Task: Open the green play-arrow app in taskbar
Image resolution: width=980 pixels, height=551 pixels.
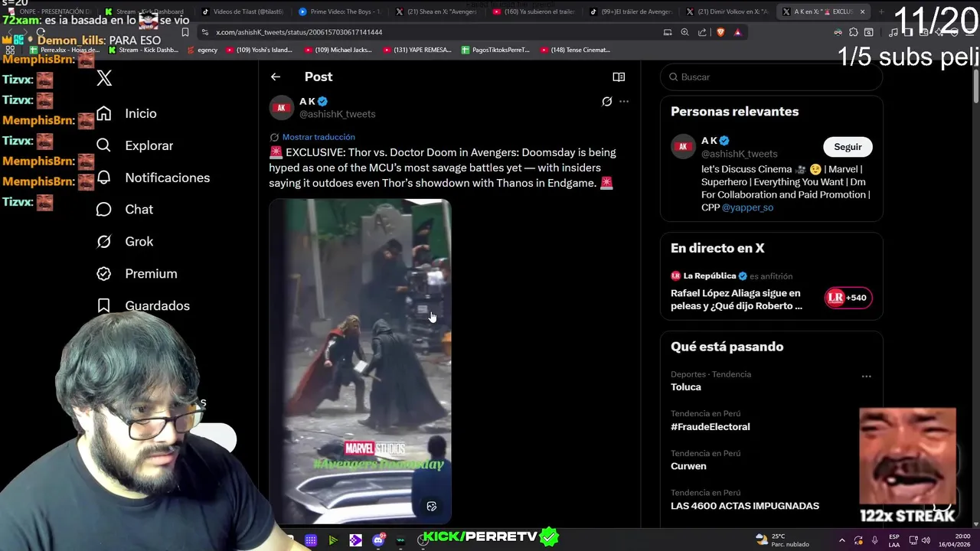Action: point(333,540)
